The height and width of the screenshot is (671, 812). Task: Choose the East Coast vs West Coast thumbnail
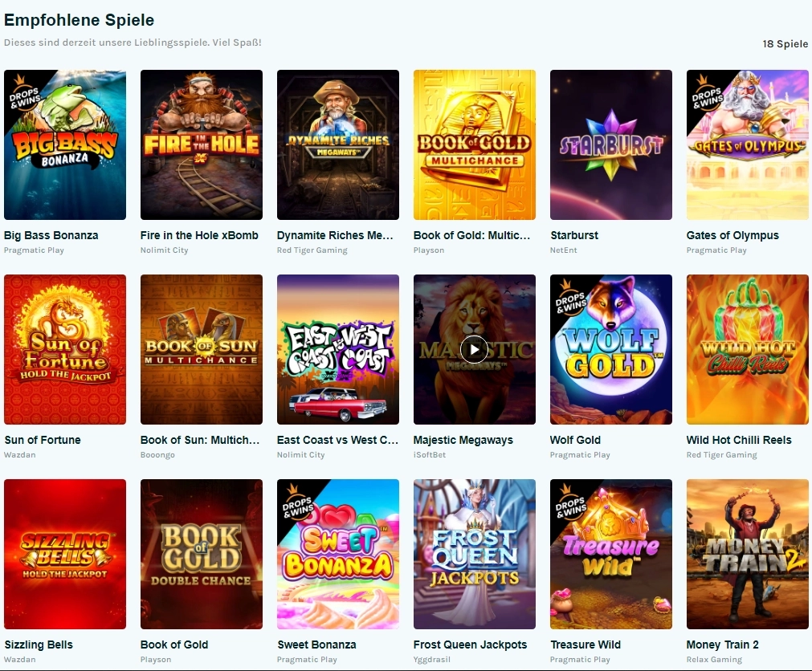point(338,350)
